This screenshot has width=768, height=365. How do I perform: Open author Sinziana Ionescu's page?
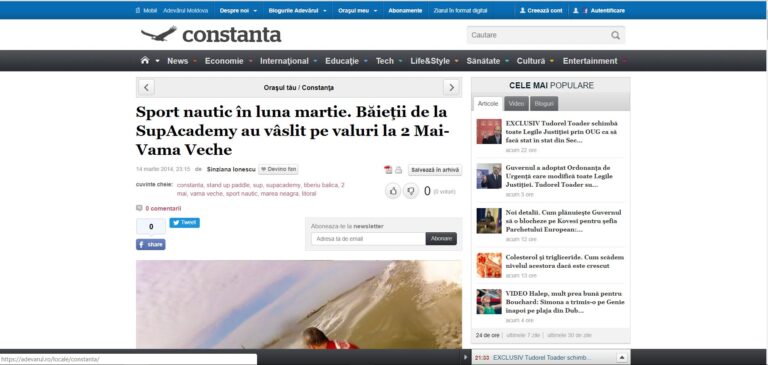click(231, 169)
